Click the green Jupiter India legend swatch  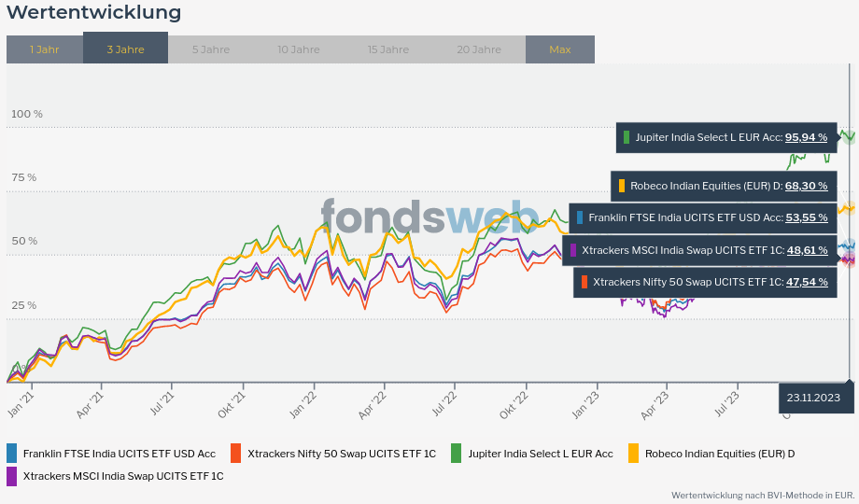coord(457,454)
